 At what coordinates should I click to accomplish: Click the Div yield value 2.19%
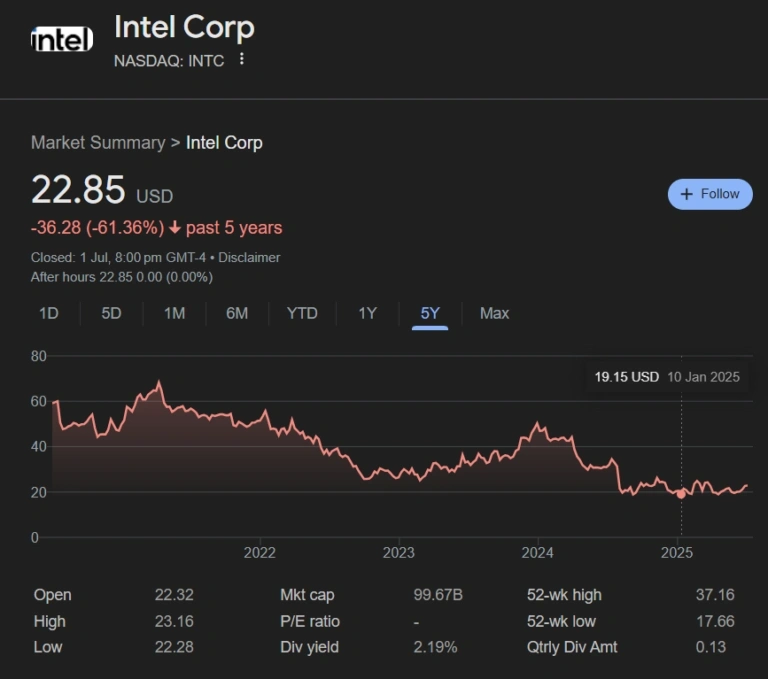click(435, 647)
